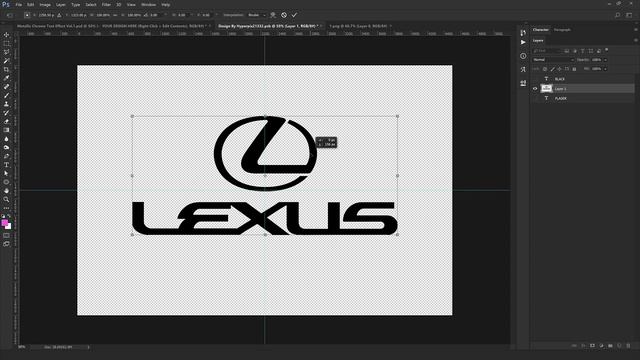Image resolution: width=640 pixels, height=360 pixels.
Task: Open the Actions panel play icon
Action: point(523,42)
